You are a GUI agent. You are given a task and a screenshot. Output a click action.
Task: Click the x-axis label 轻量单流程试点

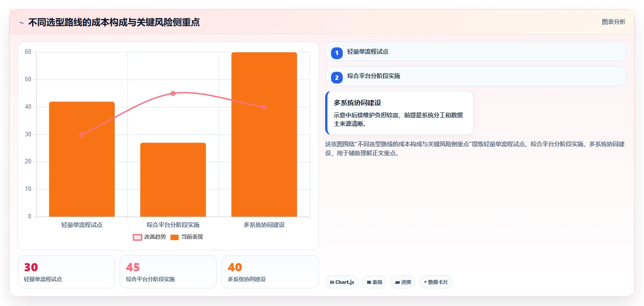tap(82, 225)
